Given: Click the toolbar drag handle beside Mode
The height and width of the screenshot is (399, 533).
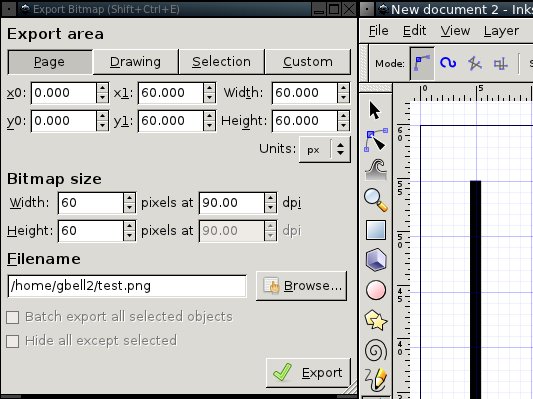Looking at the screenshot, I should click(364, 64).
